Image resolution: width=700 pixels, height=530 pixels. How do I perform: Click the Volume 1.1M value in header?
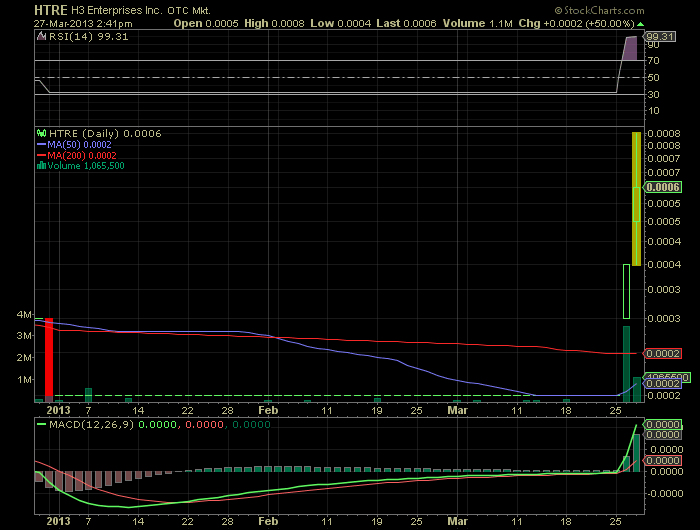477,23
